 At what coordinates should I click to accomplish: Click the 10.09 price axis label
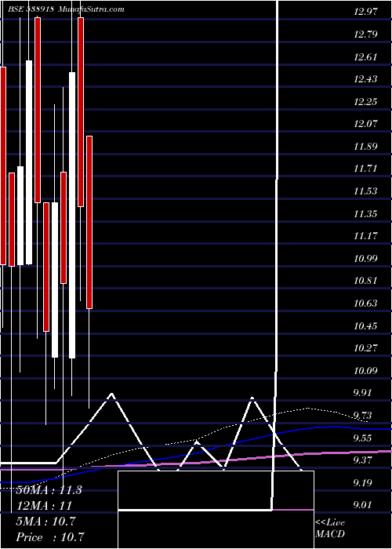366,370
